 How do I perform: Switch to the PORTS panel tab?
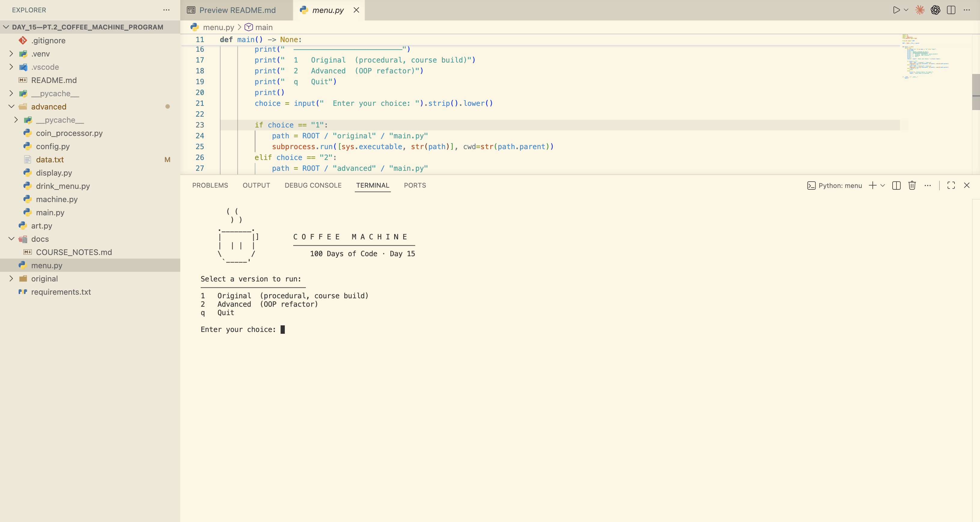(415, 186)
